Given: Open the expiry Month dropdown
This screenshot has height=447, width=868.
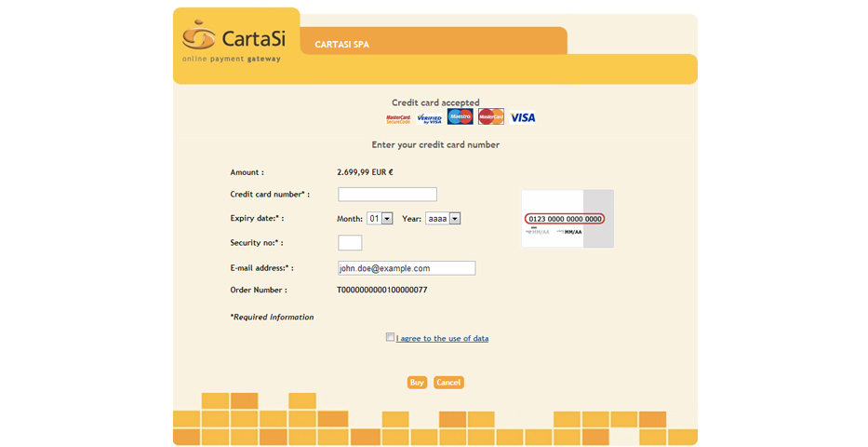Looking at the screenshot, I should (380, 219).
